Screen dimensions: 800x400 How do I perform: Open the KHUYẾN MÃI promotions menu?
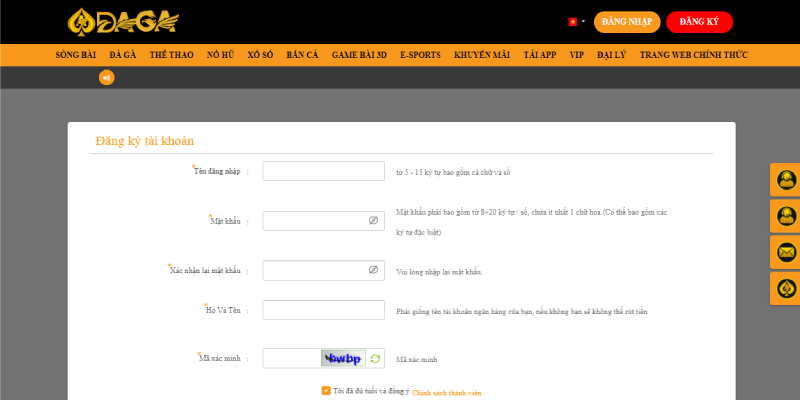coord(482,55)
